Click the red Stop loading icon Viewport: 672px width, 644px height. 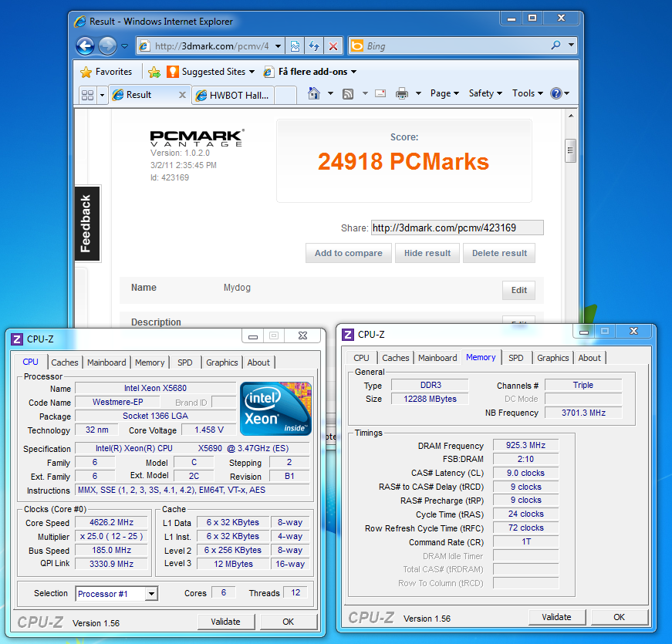333,46
